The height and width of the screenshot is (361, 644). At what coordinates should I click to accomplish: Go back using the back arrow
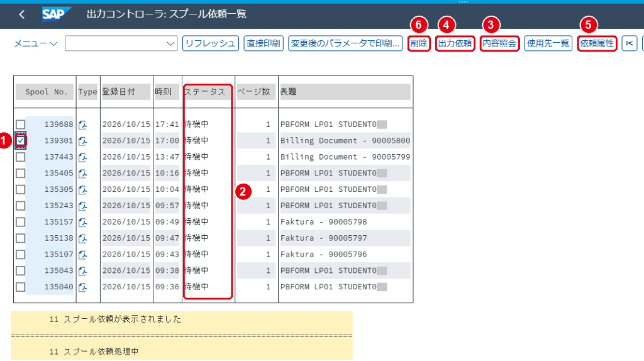coord(22,15)
